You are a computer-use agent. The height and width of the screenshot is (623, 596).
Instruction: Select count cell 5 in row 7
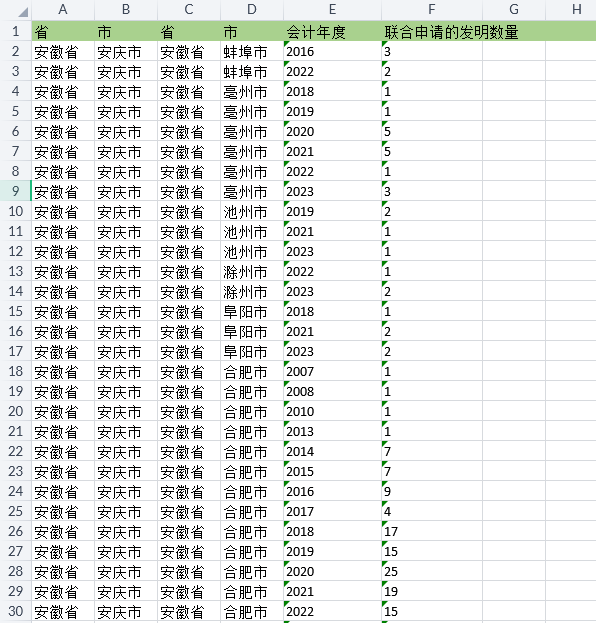[432, 151]
